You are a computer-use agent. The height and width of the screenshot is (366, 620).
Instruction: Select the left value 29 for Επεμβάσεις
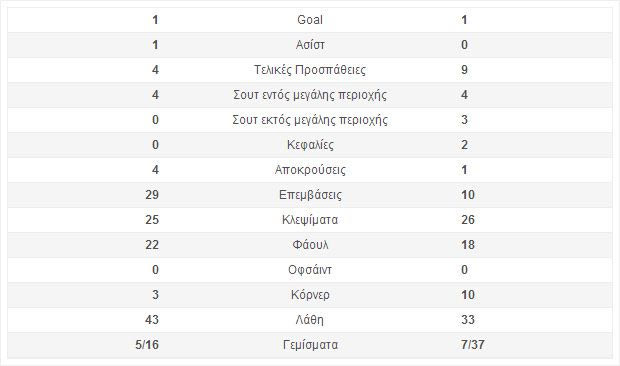coord(152,195)
